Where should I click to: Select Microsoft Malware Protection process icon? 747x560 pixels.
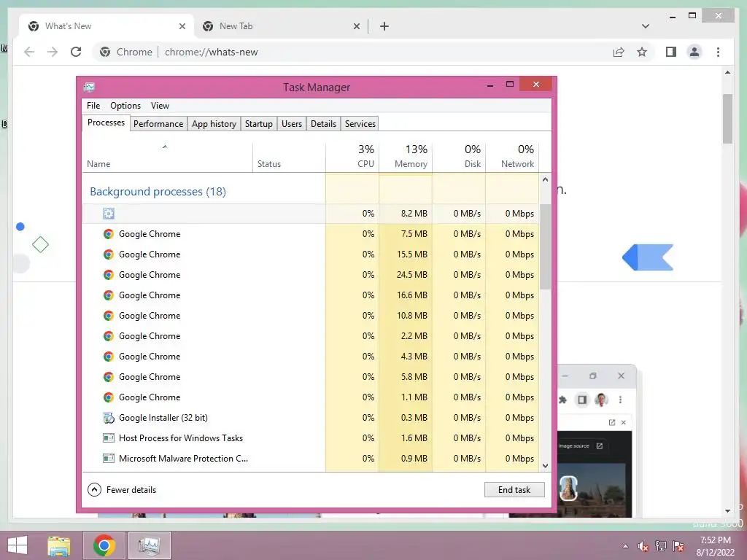[109, 459]
